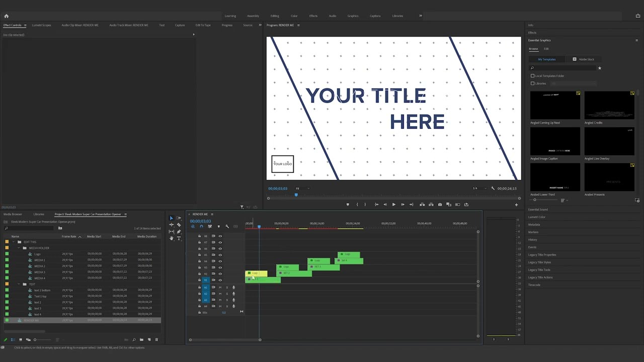Viewport: 644px width, 362px height.
Task: Open playback resolution 1/4 dropdown
Action: (x=479, y=189)
